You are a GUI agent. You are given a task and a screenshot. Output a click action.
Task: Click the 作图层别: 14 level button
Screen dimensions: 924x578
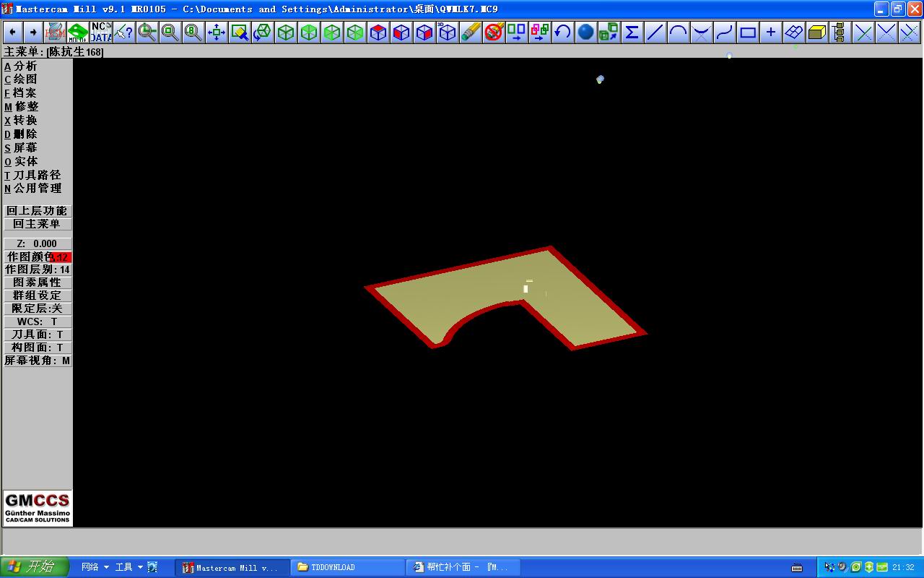coord(37,269)
